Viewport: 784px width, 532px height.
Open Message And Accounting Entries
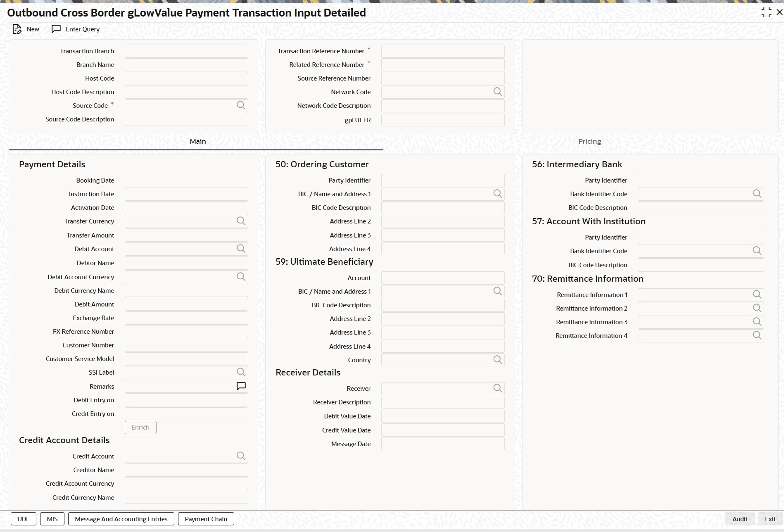121,519
